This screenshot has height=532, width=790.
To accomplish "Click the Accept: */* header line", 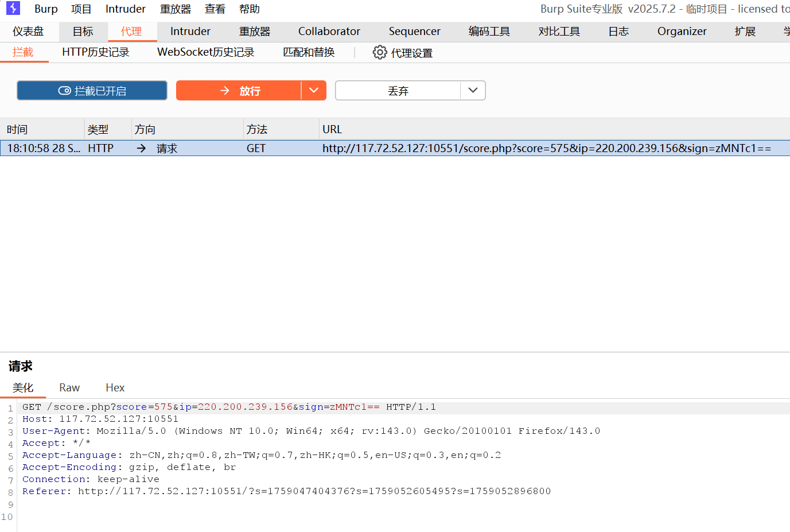I will pos(56,443).
